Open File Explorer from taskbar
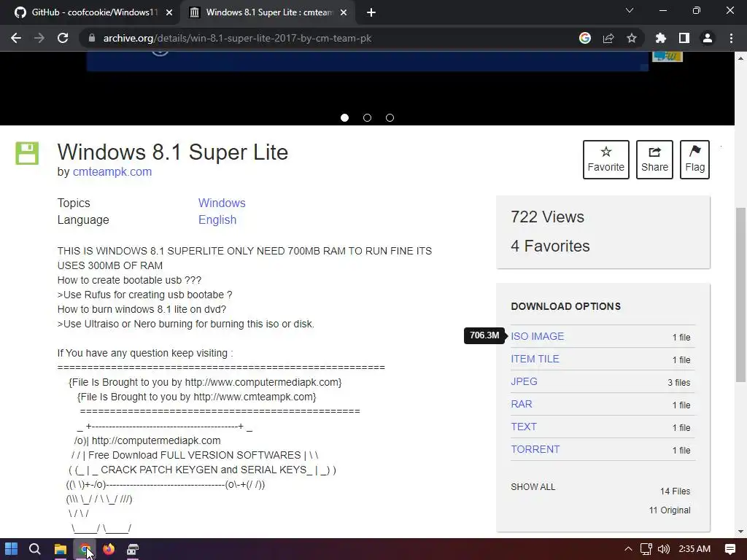747x560 pixels. point(60,549)
